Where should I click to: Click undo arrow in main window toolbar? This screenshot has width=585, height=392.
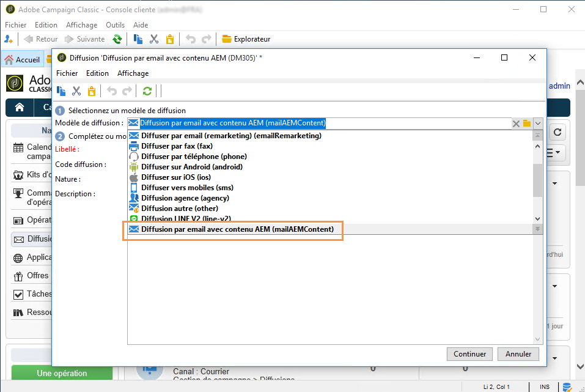(x=191, y=39)
